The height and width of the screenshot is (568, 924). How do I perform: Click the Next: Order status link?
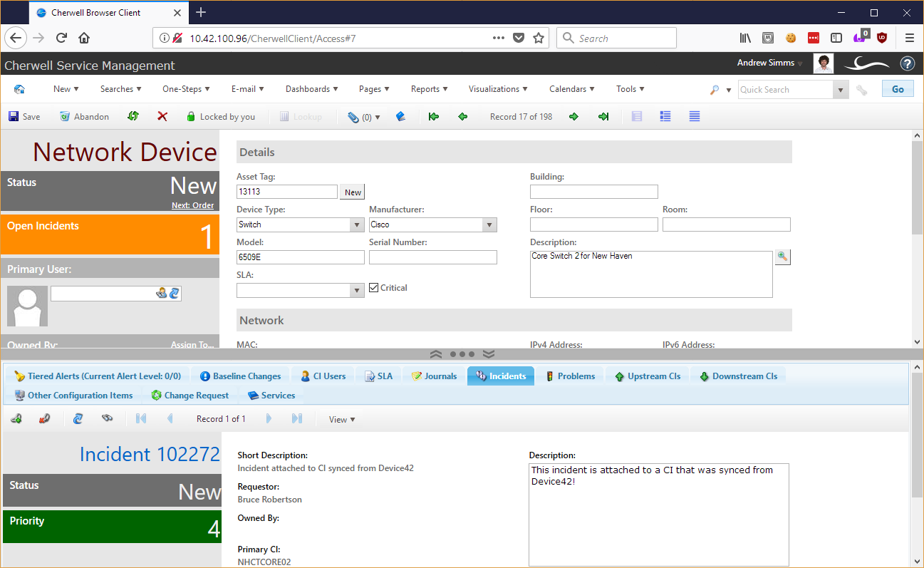click(192, 206)
